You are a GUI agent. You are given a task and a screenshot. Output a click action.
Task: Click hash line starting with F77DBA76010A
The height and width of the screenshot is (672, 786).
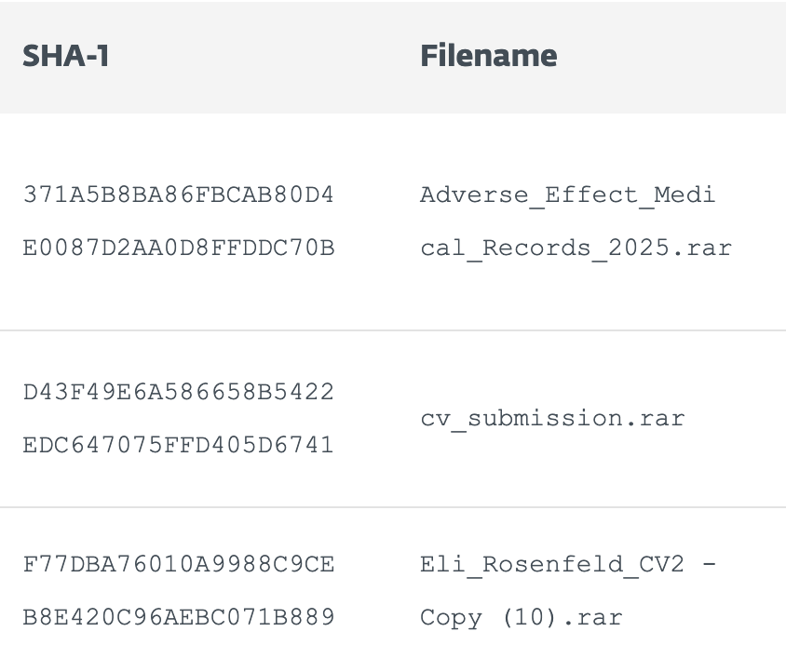click(x=179, y=565)
